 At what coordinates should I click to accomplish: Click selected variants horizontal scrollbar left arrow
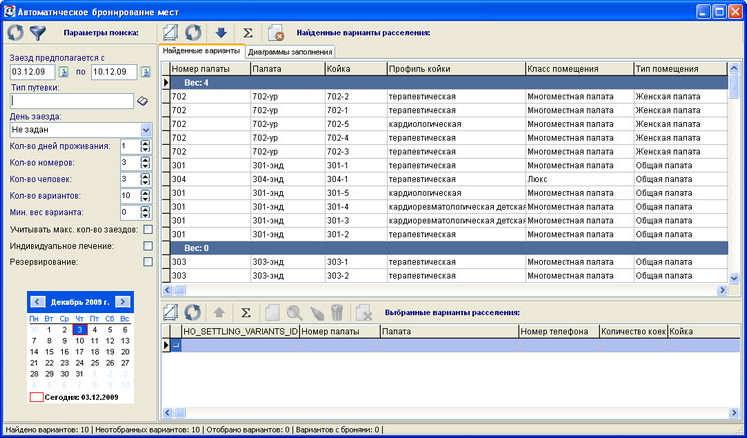pyautogui.click(x=167, y=413)
